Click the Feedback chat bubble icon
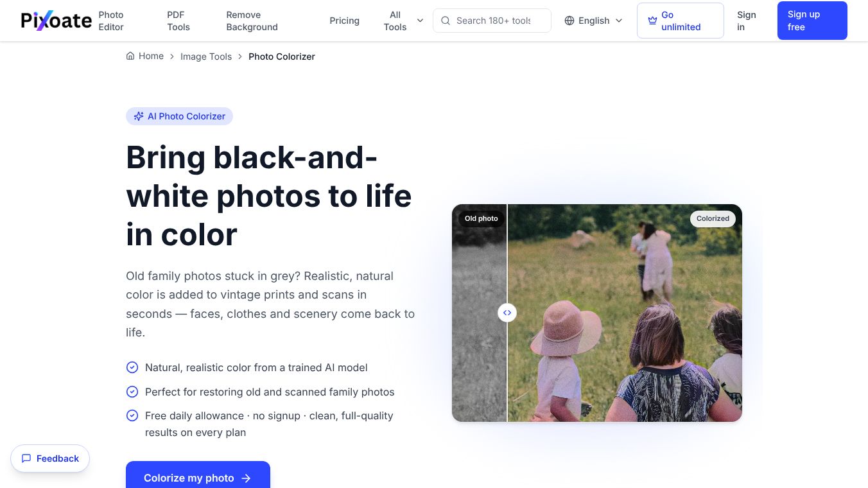 pyautogui.click(x=26, y=458)
